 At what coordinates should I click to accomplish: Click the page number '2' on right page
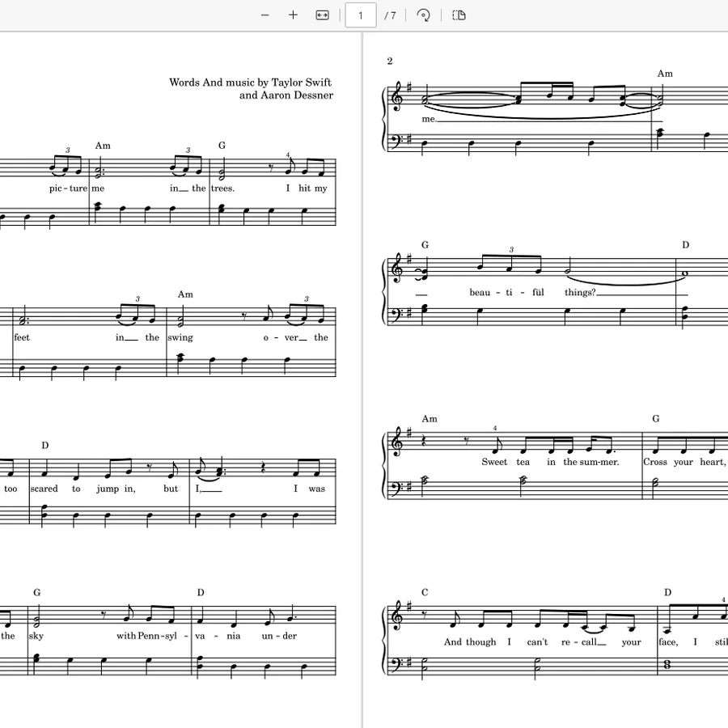click(x=390, y=61)
